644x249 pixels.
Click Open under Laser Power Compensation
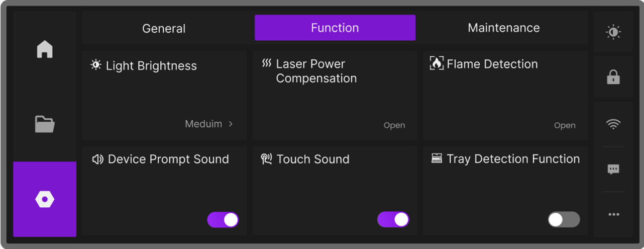[394, 125]
